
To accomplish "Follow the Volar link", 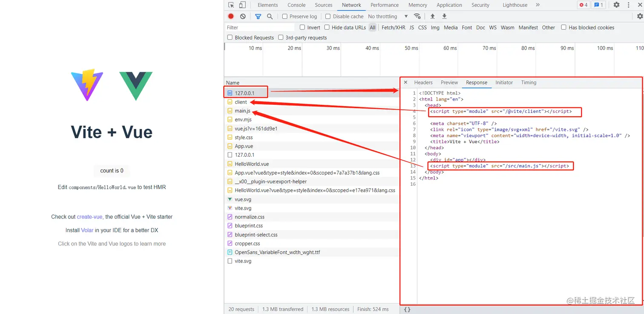I will click(87, 230).
